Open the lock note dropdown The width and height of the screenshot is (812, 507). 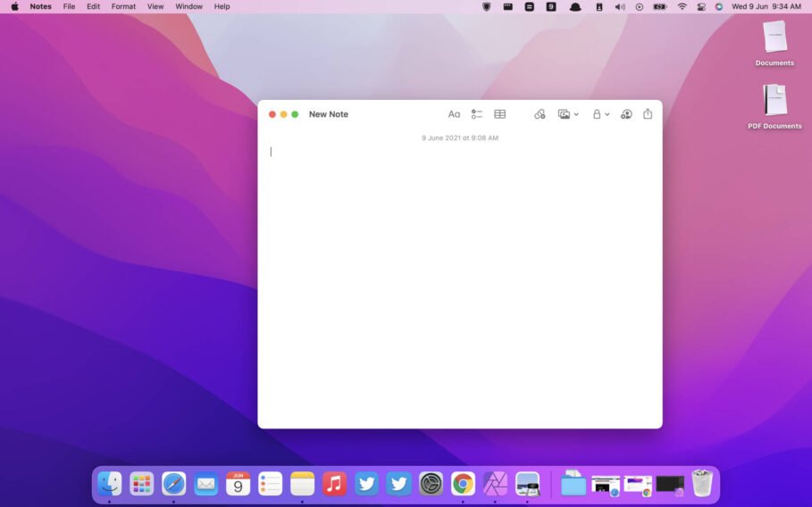pos(600,114)
